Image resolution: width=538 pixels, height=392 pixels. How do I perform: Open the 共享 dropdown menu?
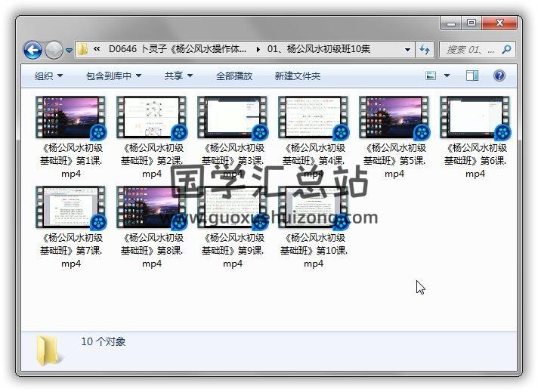[178, 76]
